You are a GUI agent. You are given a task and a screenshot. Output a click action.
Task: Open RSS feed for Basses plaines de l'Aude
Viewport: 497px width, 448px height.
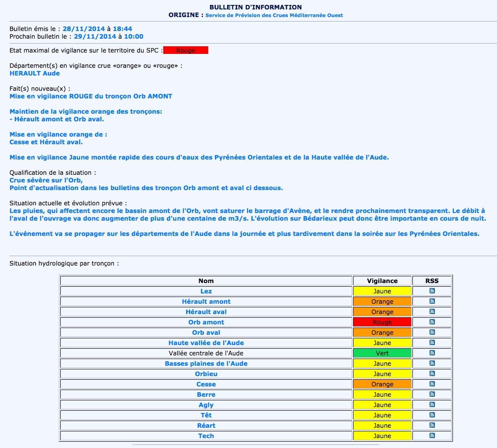[432, 363]
